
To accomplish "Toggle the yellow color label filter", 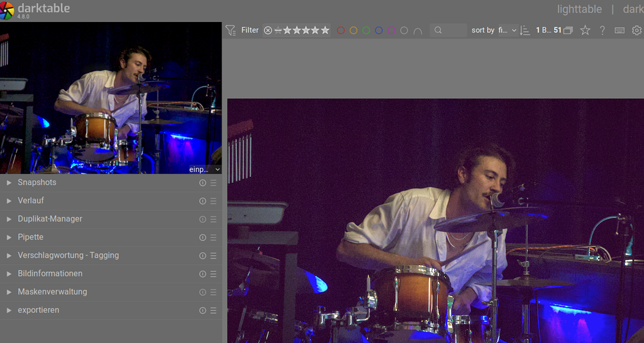I will [353, 30].
